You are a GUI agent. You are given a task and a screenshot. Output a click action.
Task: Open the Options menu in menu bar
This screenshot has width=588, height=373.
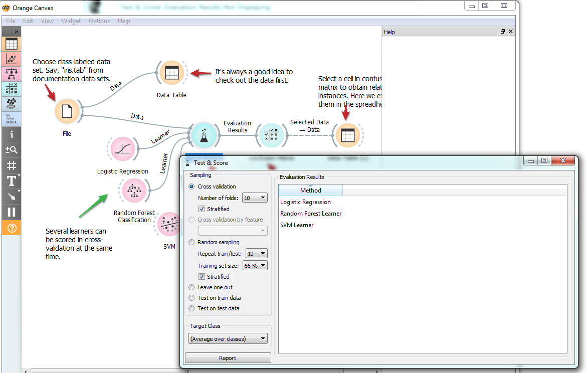(99, 21)
